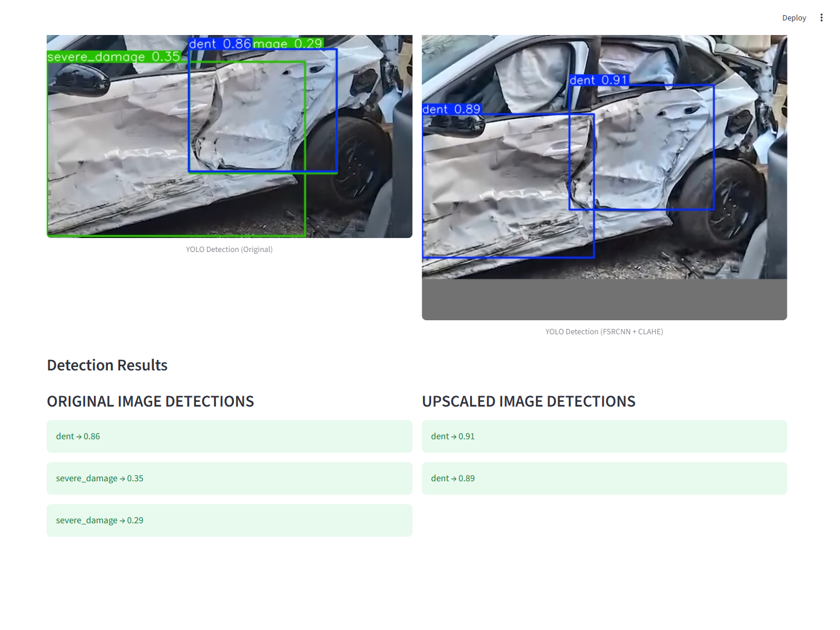
Task: Click the 'ORIGINAL IMAGE DETECTIONS' heading
Action: pyautogui.click(x=150, y=401)
